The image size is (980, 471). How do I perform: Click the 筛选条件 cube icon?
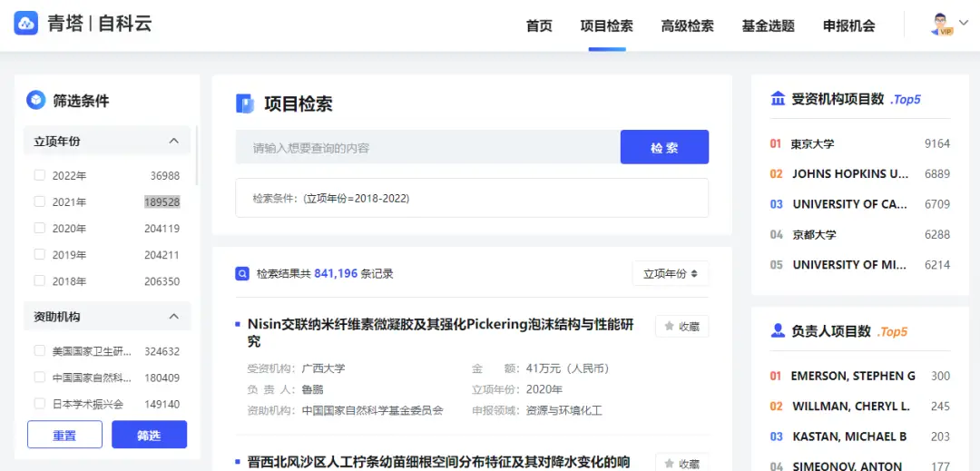[35, 100]
